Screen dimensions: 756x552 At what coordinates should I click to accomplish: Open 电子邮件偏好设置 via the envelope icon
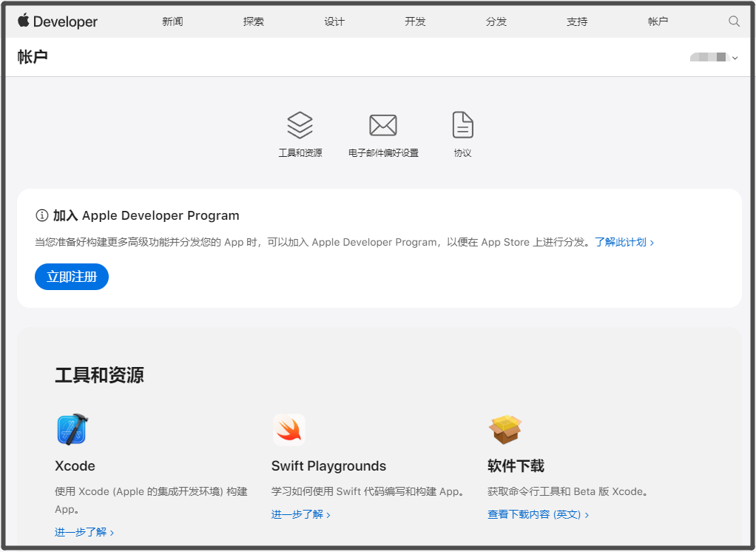point(382,124)
